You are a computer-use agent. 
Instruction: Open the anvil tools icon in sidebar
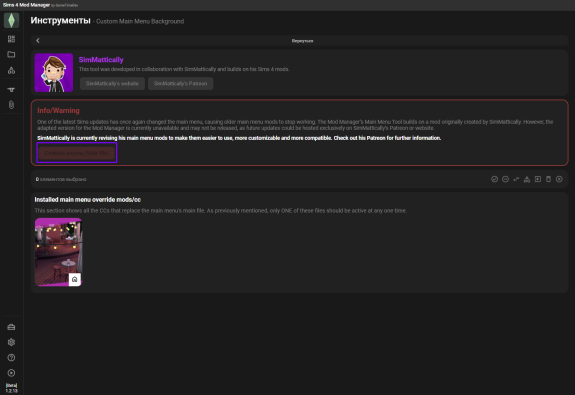[11, 89]
